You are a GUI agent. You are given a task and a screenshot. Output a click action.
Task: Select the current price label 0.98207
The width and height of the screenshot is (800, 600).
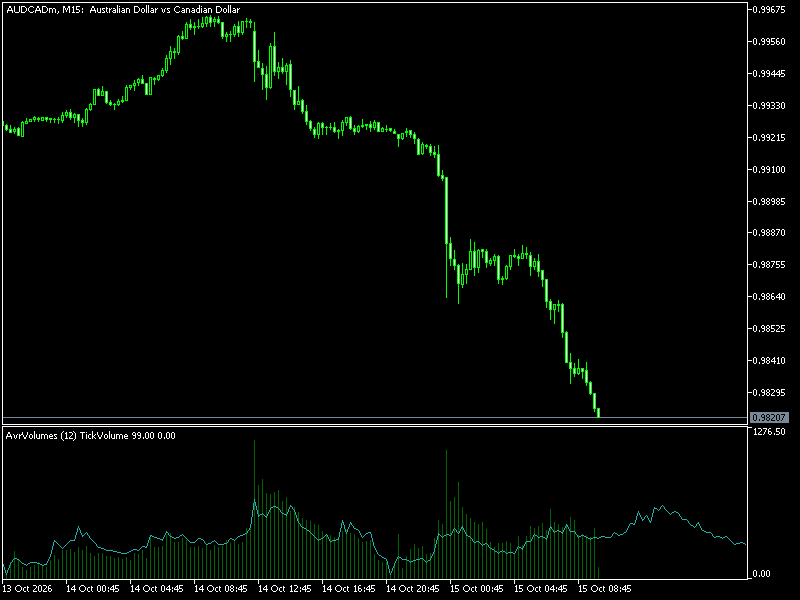[769, 418]
